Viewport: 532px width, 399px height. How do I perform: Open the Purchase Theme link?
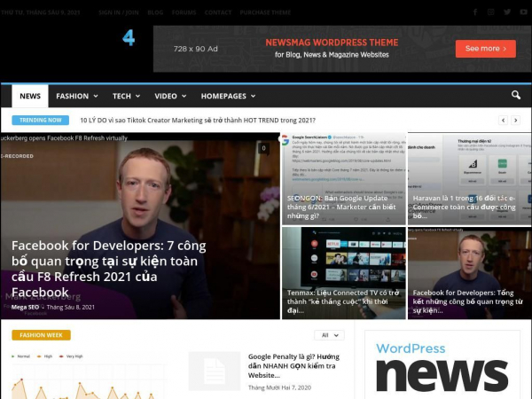pos(265,12)
